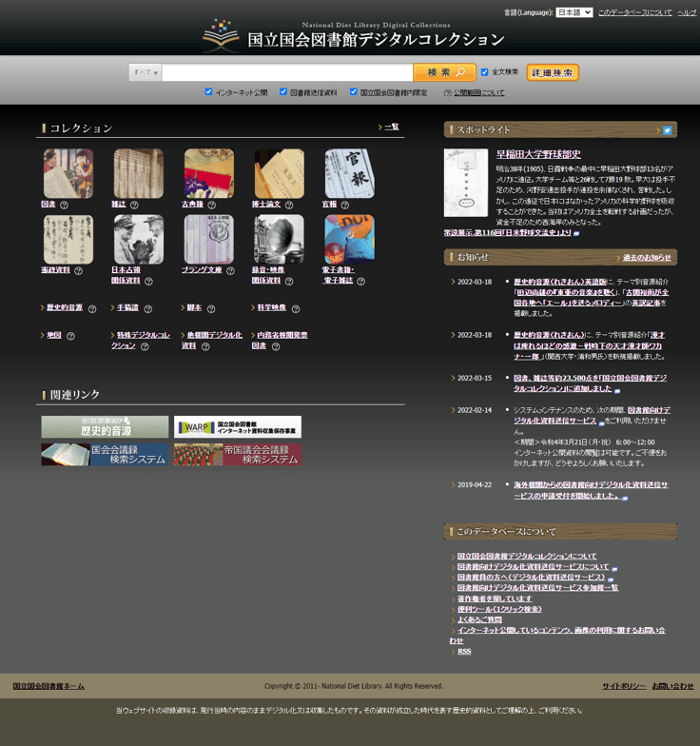Open お問い合わせ footer link
700x746 pixels.
[673, 686]
